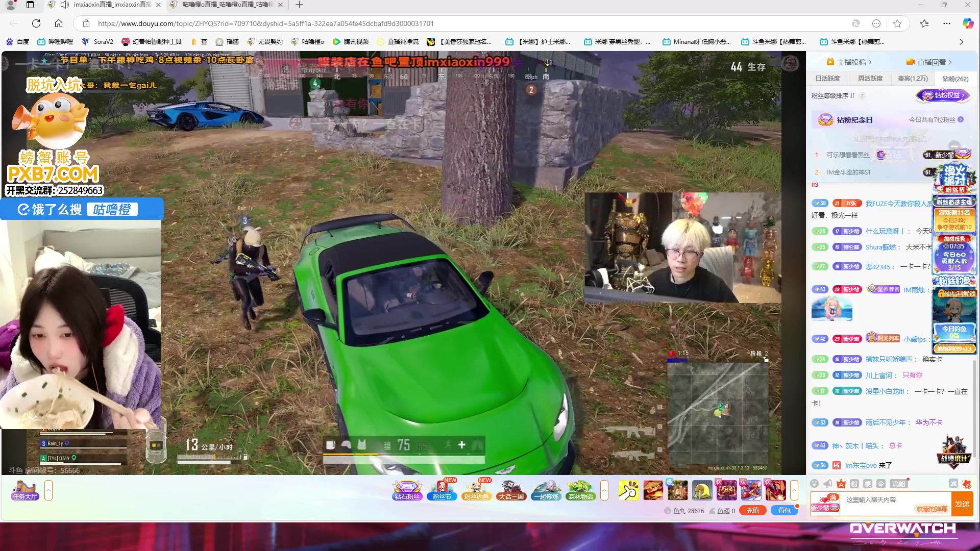
Task: Expand the panel arrow beside 任务大厅
Action: click(48, 490)
